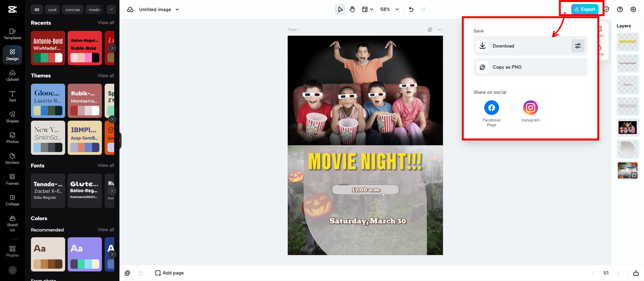Open download settings sliders icon

(578, 46)
